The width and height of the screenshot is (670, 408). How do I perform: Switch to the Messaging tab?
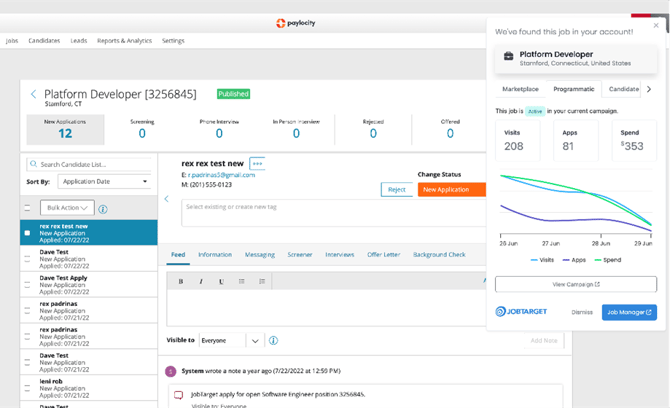[260, 255]
